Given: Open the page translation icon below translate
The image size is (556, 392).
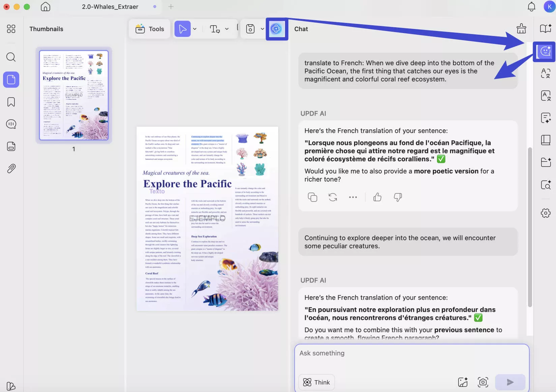Looking at the screenshot, I should click(x=546, y=96).
